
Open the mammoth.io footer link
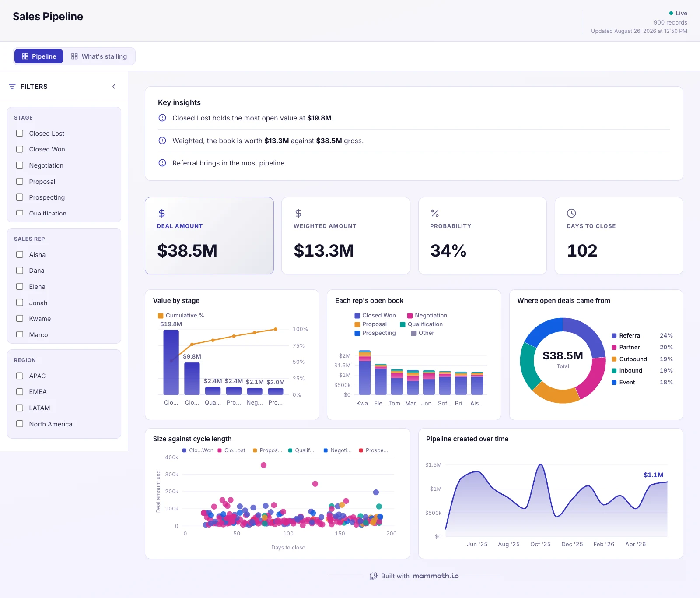click(435, 576)
